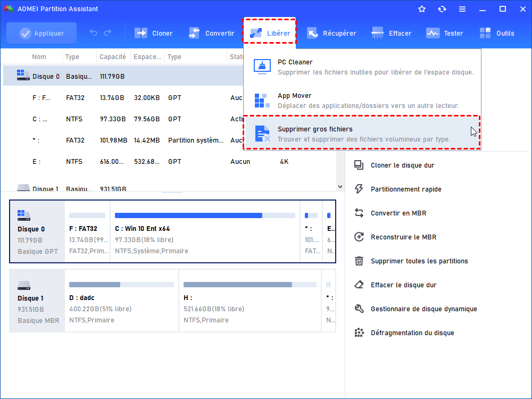Screen dimensions: 532x399
Task: Click the favorites star icon in title bar
Action: click(x=422, y=9)
